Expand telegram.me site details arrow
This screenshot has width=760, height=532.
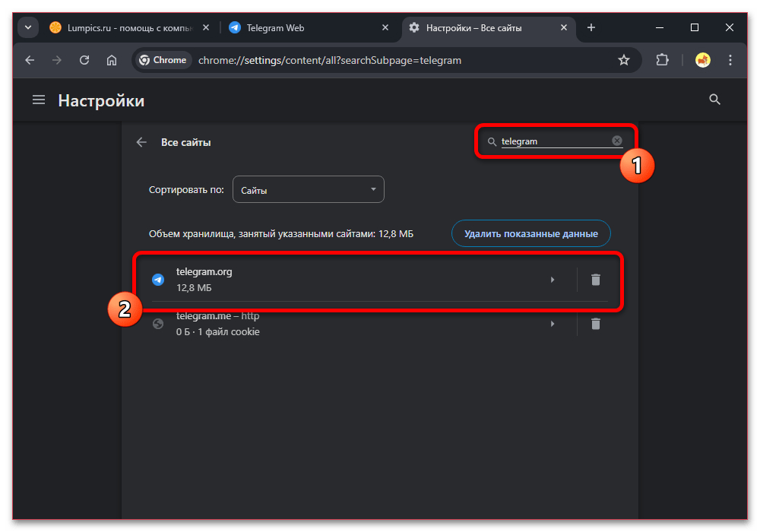click(552, 324)
